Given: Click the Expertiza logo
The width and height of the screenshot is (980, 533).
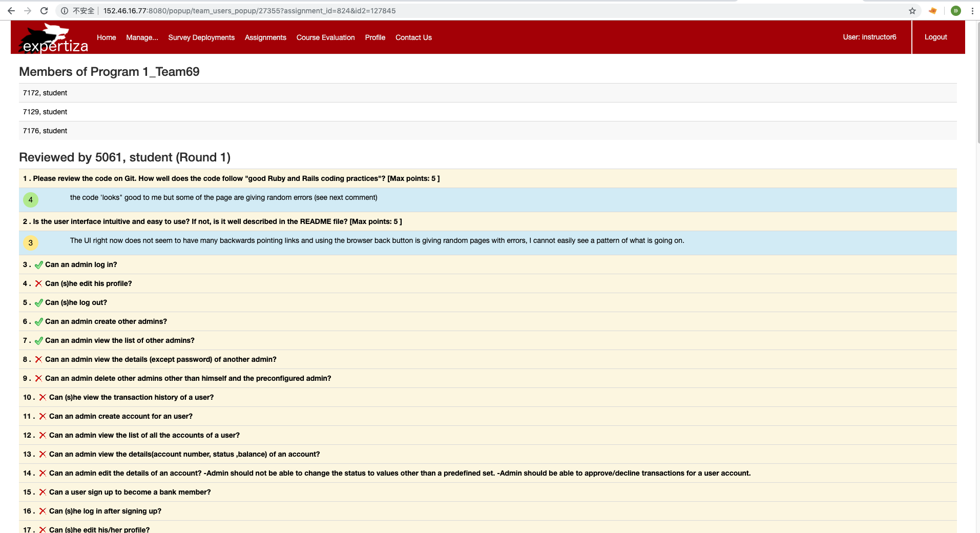Looking at the screenshot, I should click(x=54, y=38).
